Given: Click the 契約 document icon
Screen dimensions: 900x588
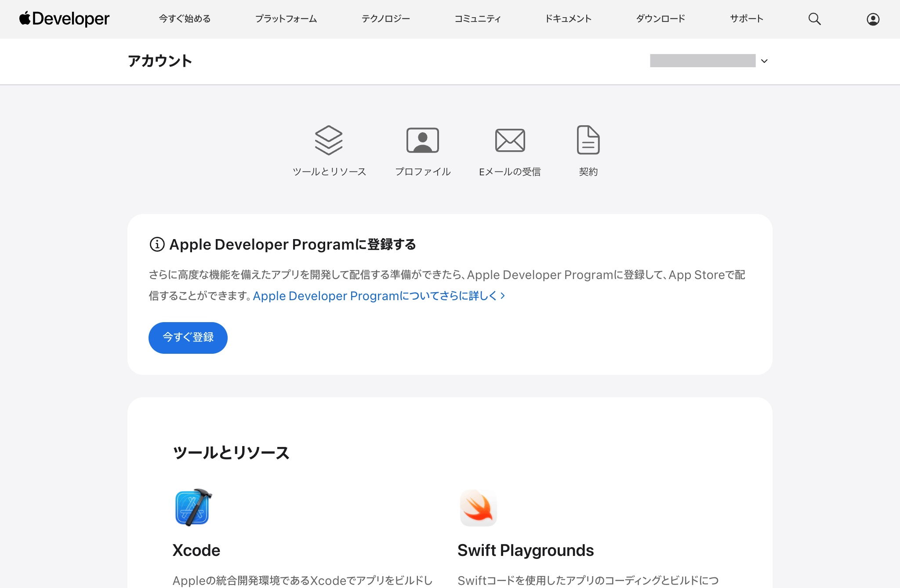Looking at the screenshot, I should [588, 140].
